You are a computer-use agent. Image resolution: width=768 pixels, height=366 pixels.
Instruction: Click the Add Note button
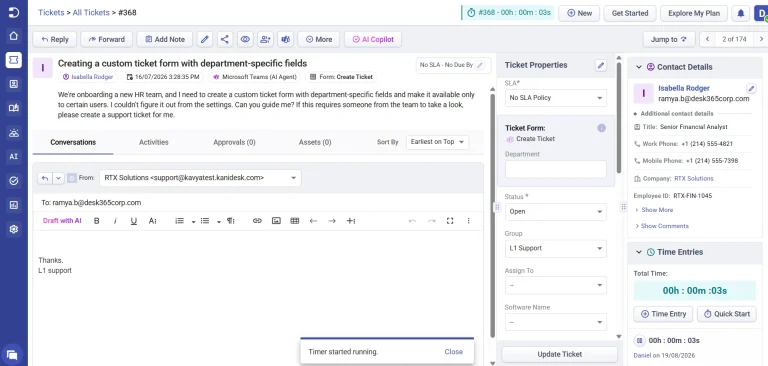(165, 40)
